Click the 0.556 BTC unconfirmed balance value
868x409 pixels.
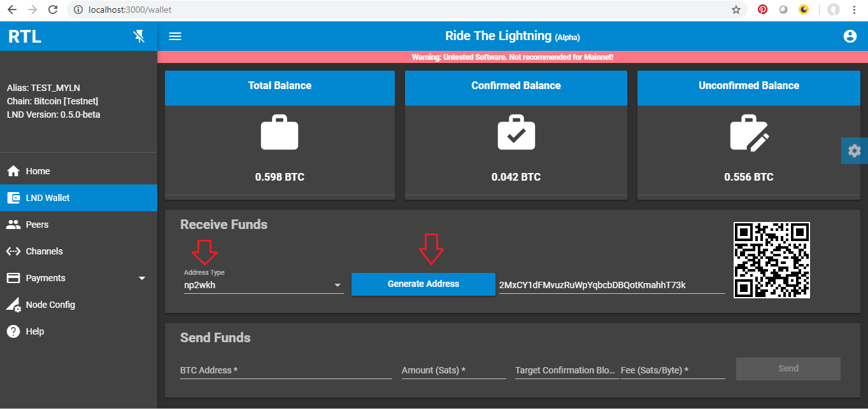749,177
